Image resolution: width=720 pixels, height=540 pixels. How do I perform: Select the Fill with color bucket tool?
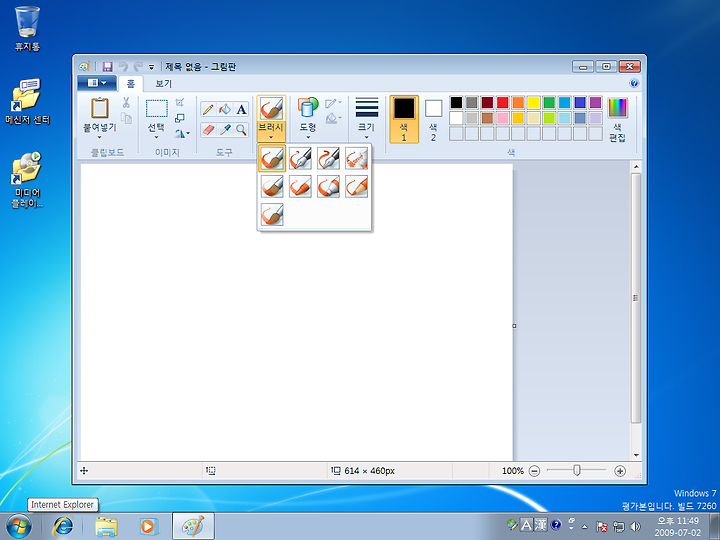[225, 109]
